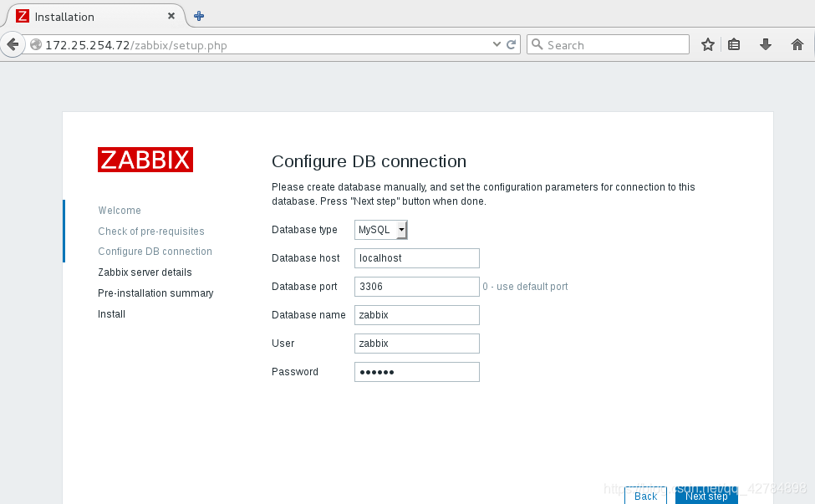Image resolution: width=815 pixels, height=504 pixels.
Task: Open a new tab with plus icon
Action: (x=199, y=16)
